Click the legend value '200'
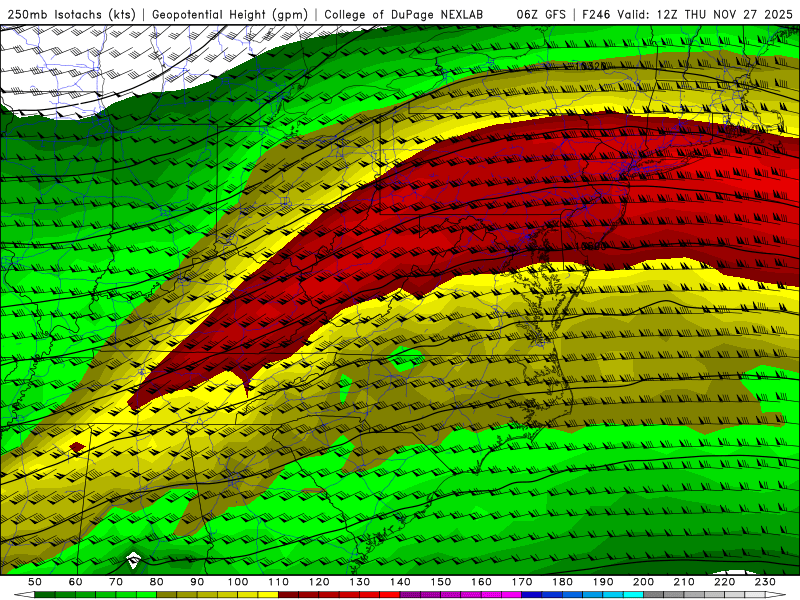Viewport: 800px width, 600px height. click(643, 582)
